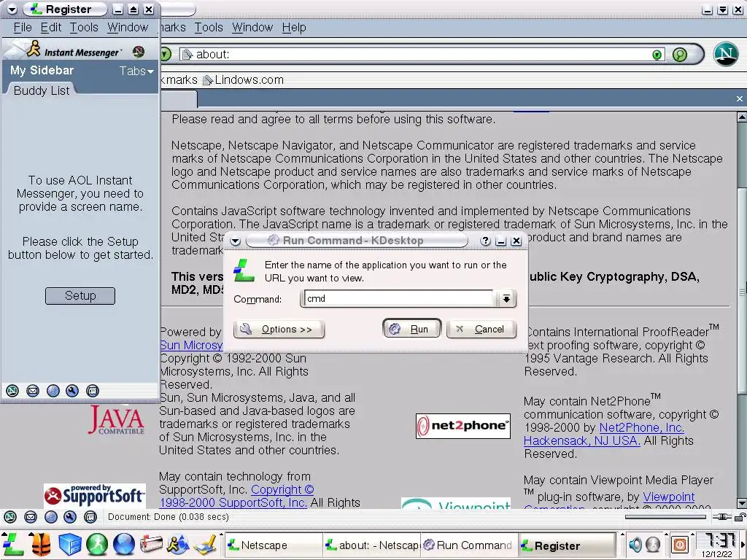Image resolution: width=747 pixels, height=560 pixels.
Task: Launch the green running man Click-N-Run icon
Action: click(97, 545)
